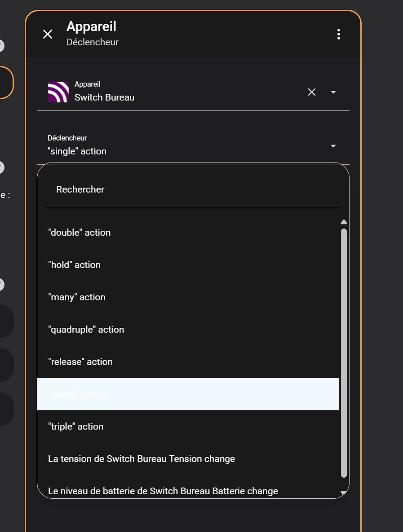Viewport: 403px width, 532px height.
Task: Choose the "hold" action trigger
Action: [74, 265]
